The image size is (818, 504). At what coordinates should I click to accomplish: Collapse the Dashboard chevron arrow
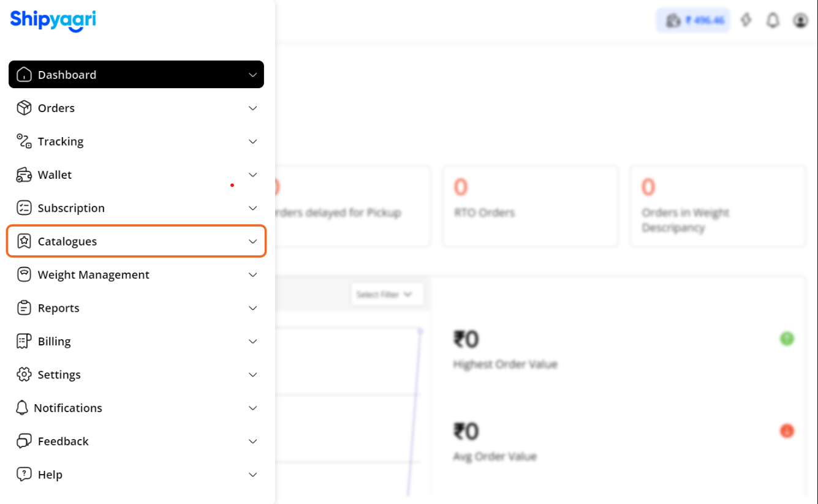[252, 75]
